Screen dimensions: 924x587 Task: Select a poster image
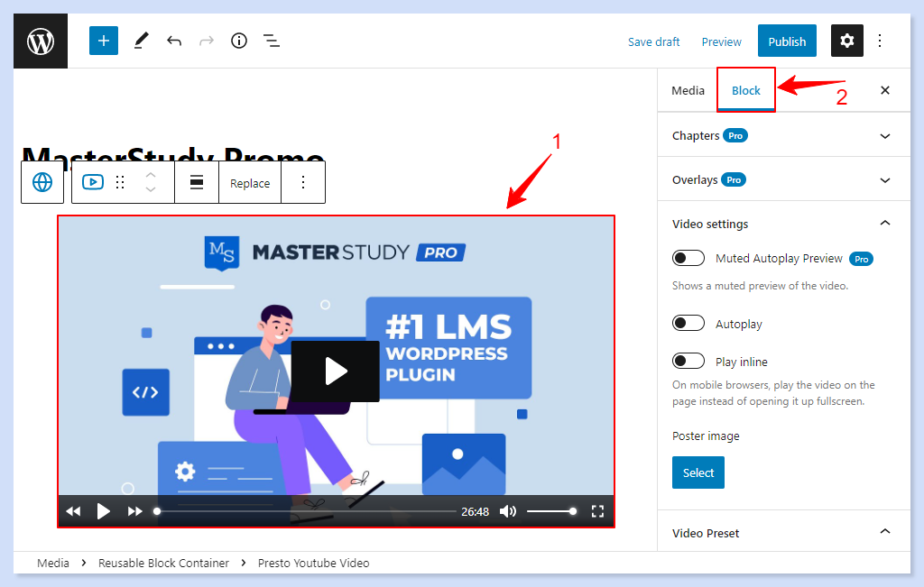pyautogui.click(x=698, y=472)
